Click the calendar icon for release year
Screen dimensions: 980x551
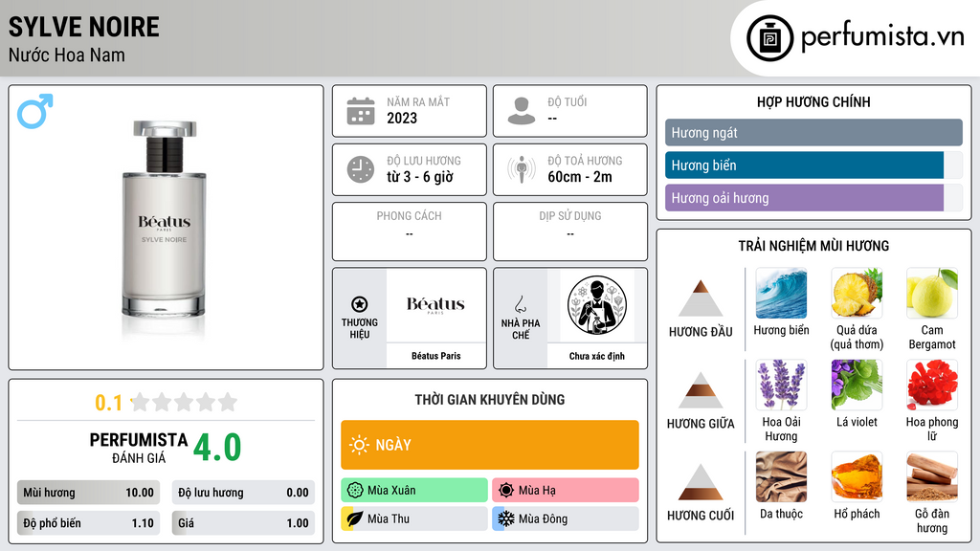pos(361,111)
